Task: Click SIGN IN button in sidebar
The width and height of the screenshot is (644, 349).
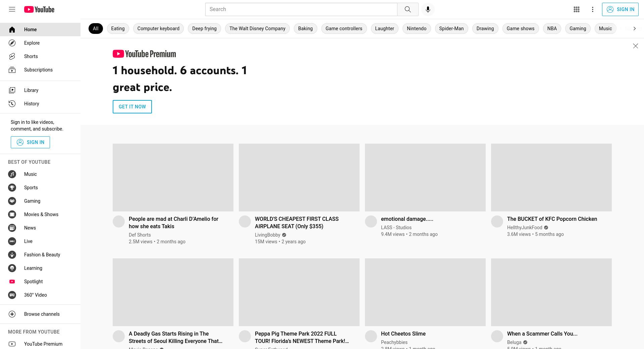Action: (x=30, y=142)
